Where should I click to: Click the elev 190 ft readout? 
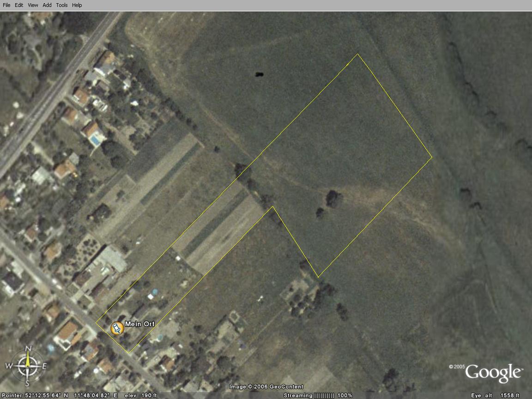[x=146, y=396]
